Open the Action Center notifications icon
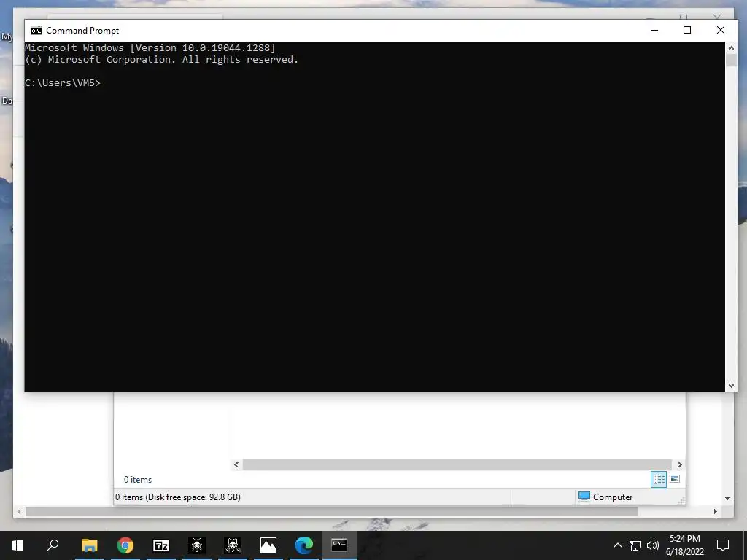Viewport: 747px width, 560px height. pos(723,545)
